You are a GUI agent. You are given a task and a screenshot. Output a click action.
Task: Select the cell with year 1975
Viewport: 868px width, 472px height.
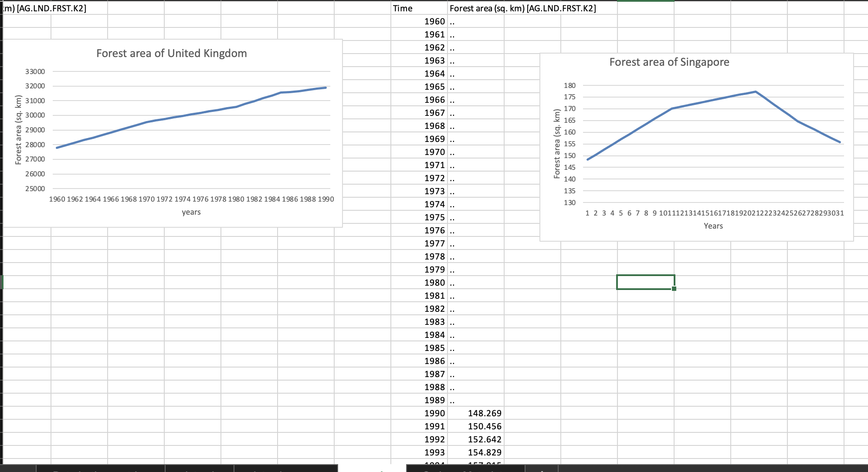pyautogui.click(x=434, y=217)
